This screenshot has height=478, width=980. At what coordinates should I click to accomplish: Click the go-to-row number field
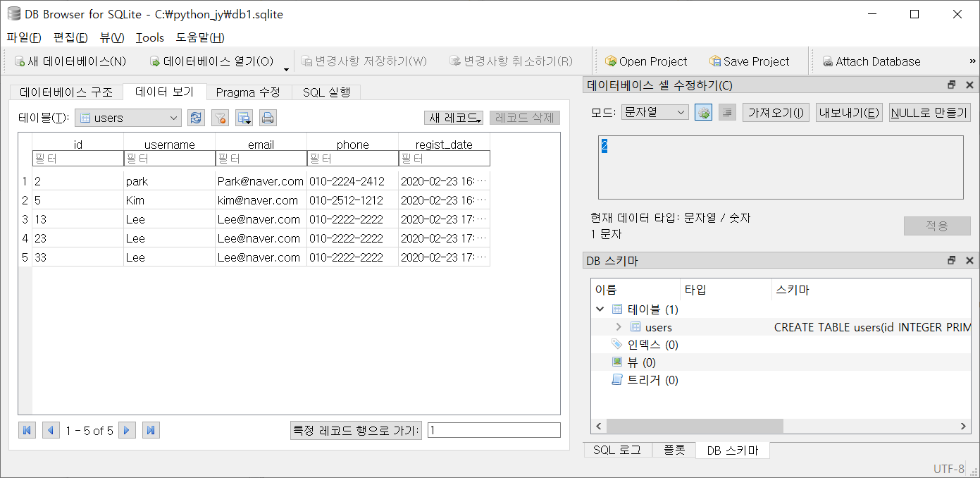[494, 430]
